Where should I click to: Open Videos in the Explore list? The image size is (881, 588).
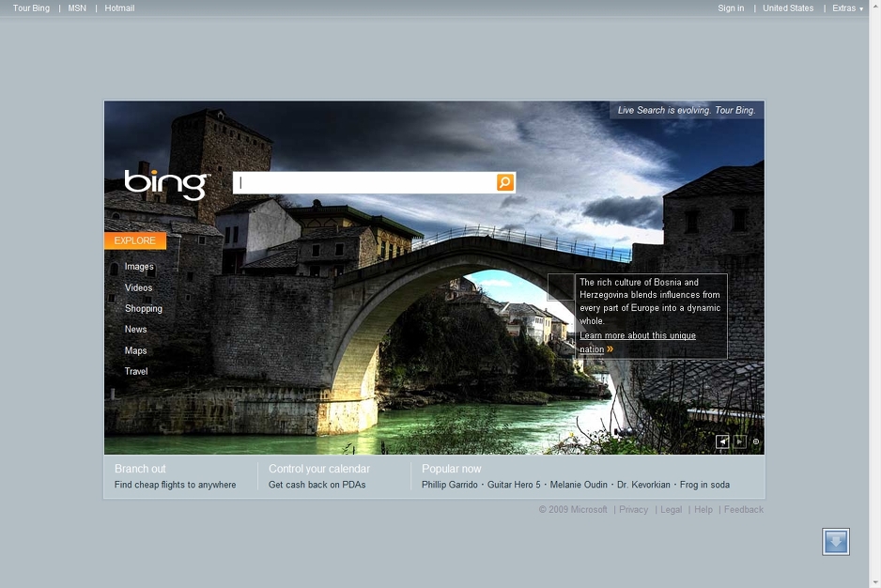(x=139, y=287)
